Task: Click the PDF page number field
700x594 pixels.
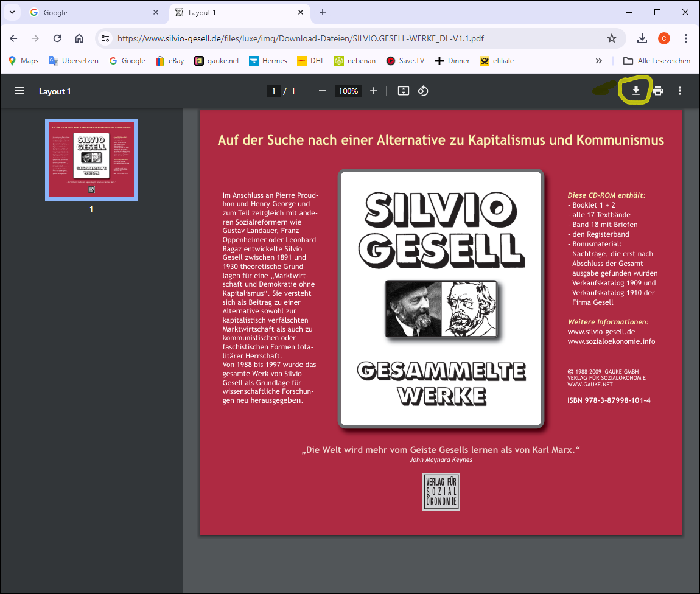Action: [273, 91]
